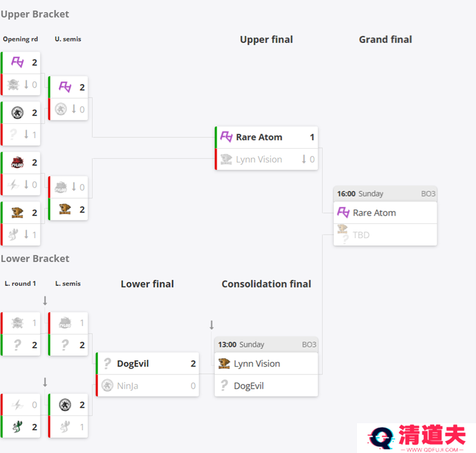
Task: Click the QDFUJI.COM watermark logo
Action: (x=416, y=438)
